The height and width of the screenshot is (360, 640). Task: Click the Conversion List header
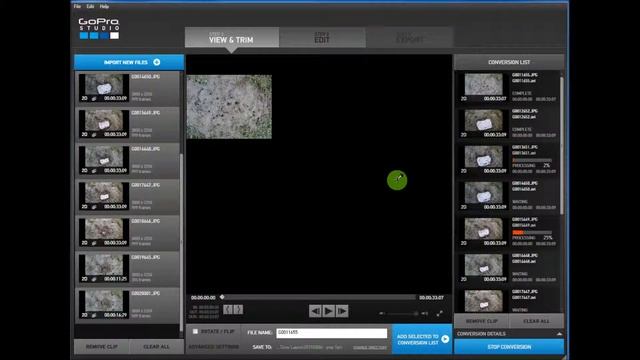coord(509,62)
